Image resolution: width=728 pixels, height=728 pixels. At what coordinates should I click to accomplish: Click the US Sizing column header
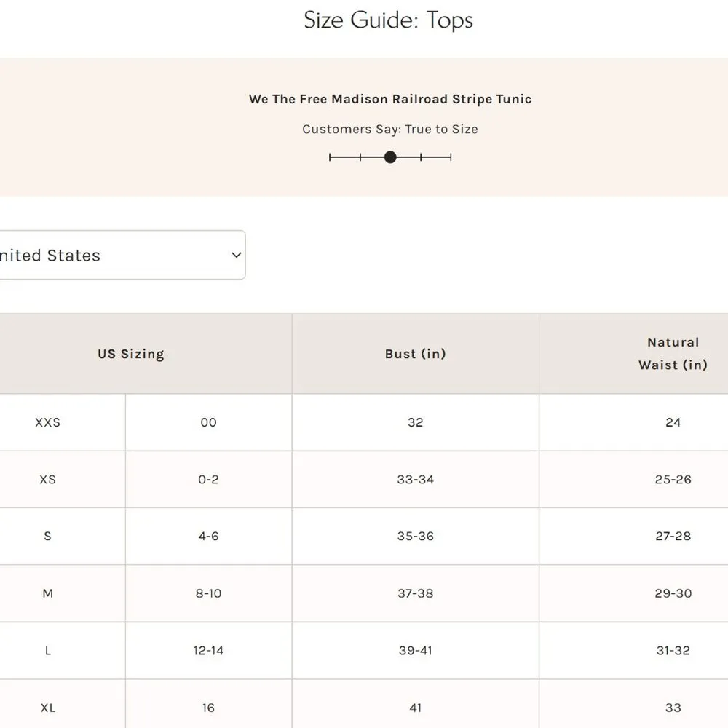pyautogui.click(x=131, y=355)
